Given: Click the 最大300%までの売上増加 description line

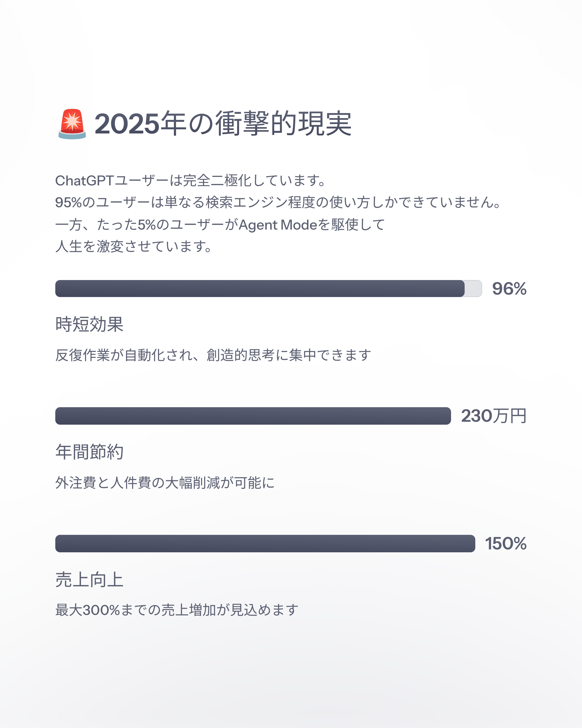Looking at the screenshot, I should click(x=177, y=610).
